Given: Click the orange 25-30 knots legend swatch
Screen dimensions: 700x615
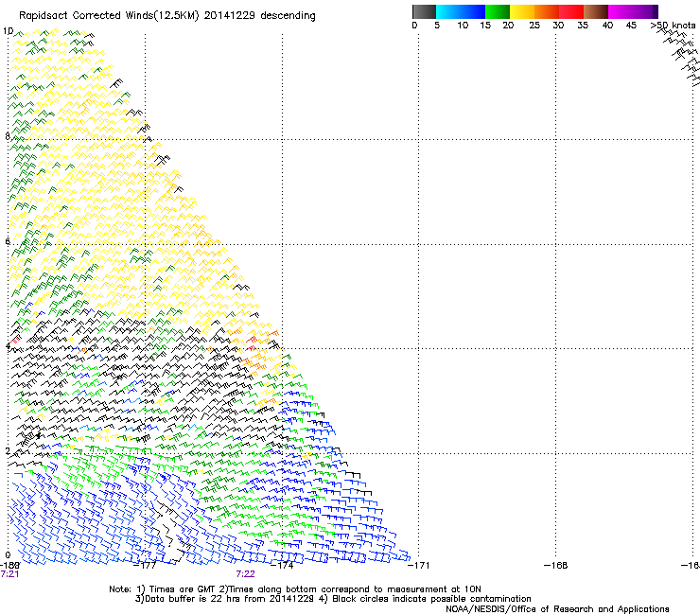Looking at the screenshot, I should pos(547,11).
